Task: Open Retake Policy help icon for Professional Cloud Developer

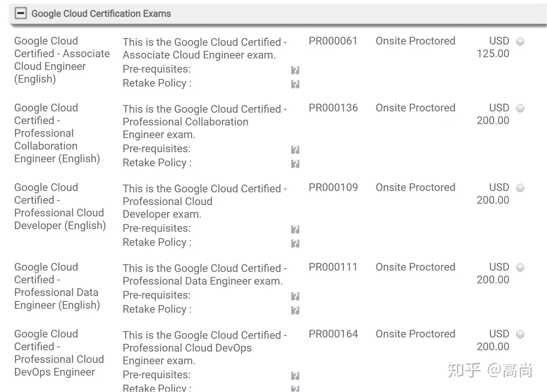Action: [x=295, y=243]
